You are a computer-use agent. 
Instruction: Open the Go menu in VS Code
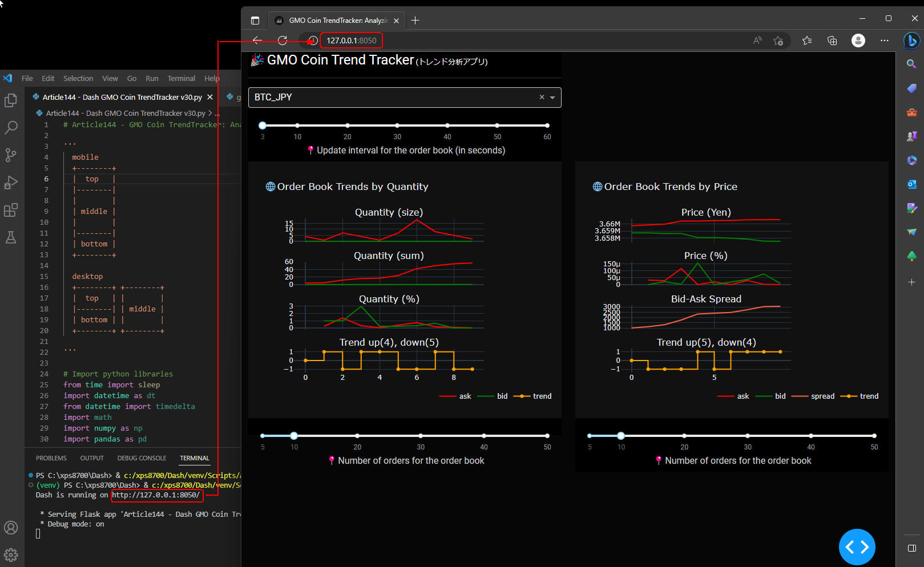(x=132, y=78)
